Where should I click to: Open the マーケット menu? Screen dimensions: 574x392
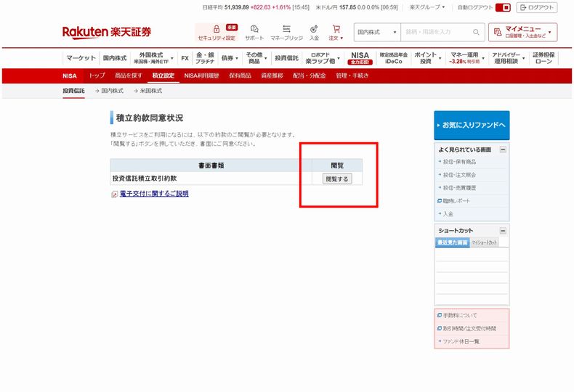click(x=81, y=58)
